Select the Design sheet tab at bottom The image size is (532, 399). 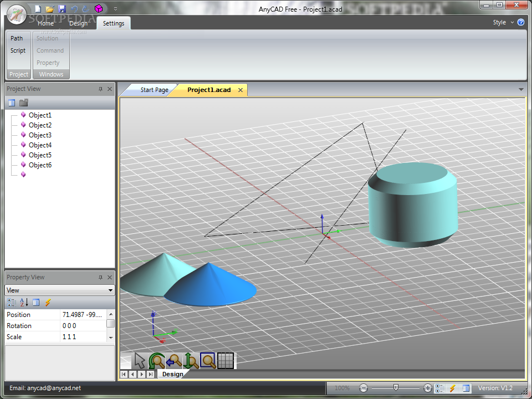tap(173, 374)
